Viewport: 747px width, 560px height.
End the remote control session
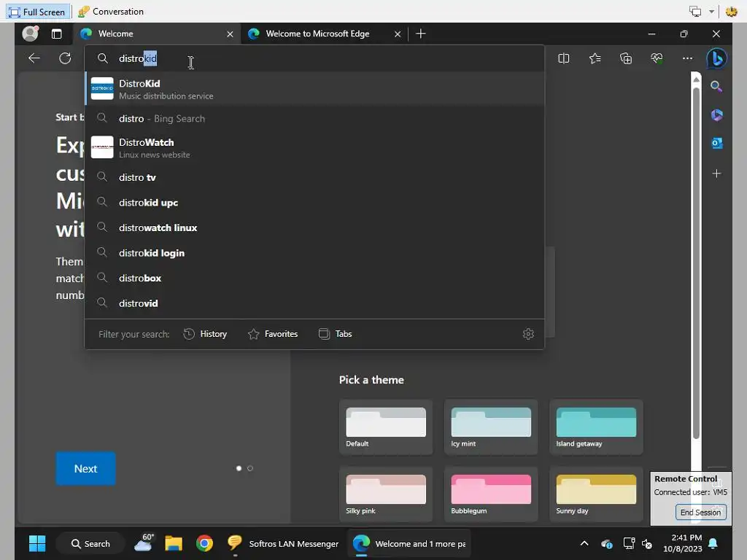700,513
